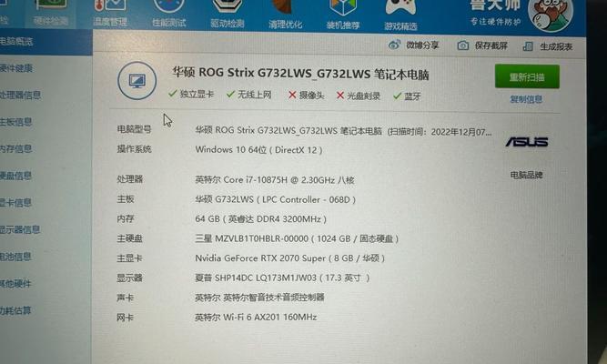Click the 电脑型号 row value text
607x364 pixels.
344,131
